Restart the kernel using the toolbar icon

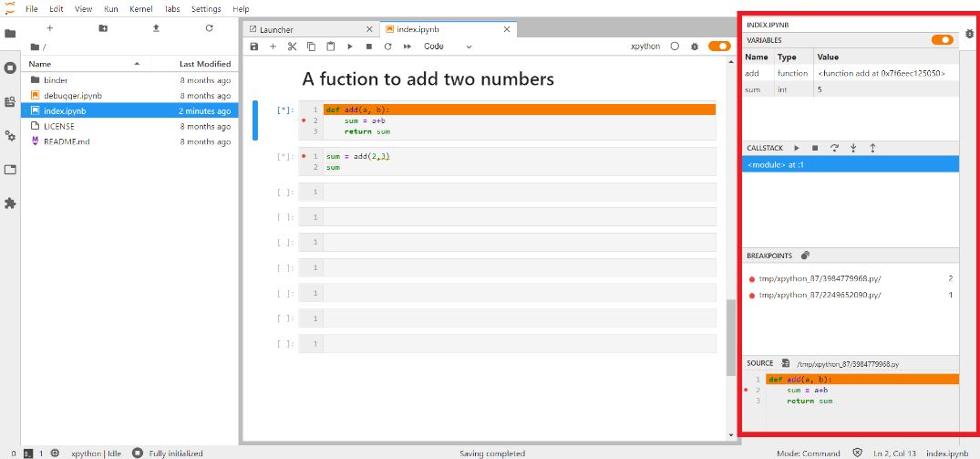click(x=387, y=47)
